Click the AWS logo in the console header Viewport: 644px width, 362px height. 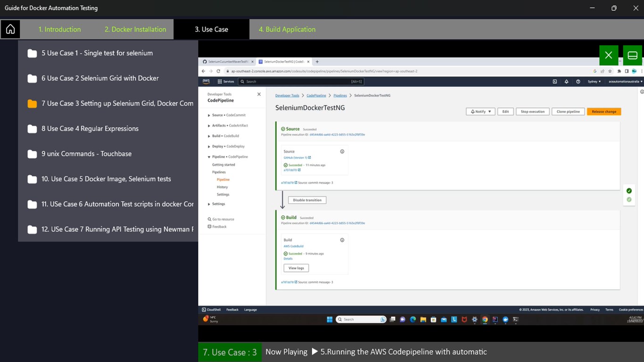[x=206, y=81]
